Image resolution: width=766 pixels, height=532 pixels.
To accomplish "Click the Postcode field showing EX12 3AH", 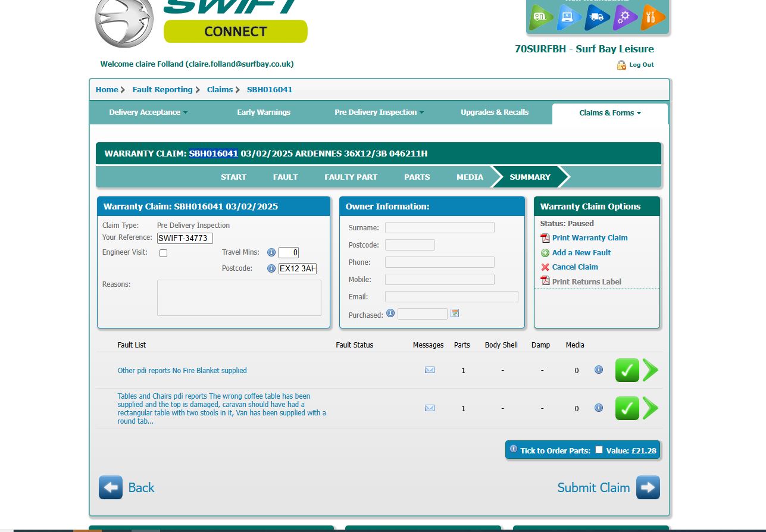I will click(298, 268).
